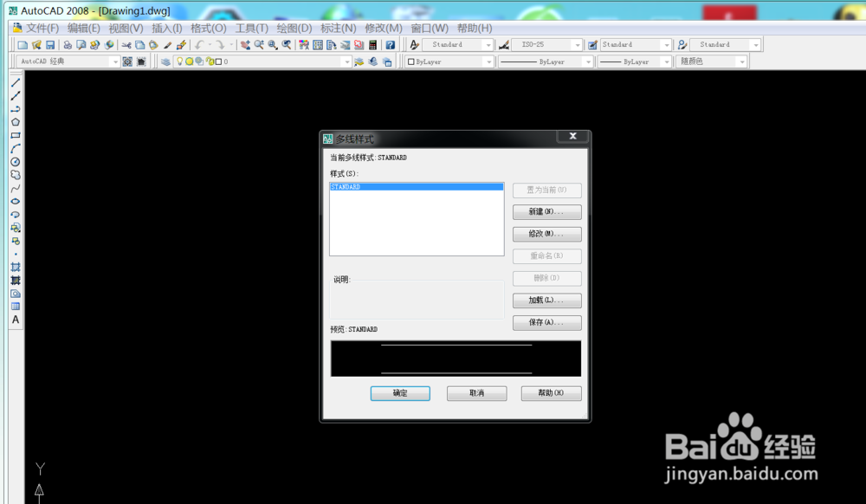Select STANDARD in the style list
Viewport: 866px width, 504px height.
[x=417, y=187]
